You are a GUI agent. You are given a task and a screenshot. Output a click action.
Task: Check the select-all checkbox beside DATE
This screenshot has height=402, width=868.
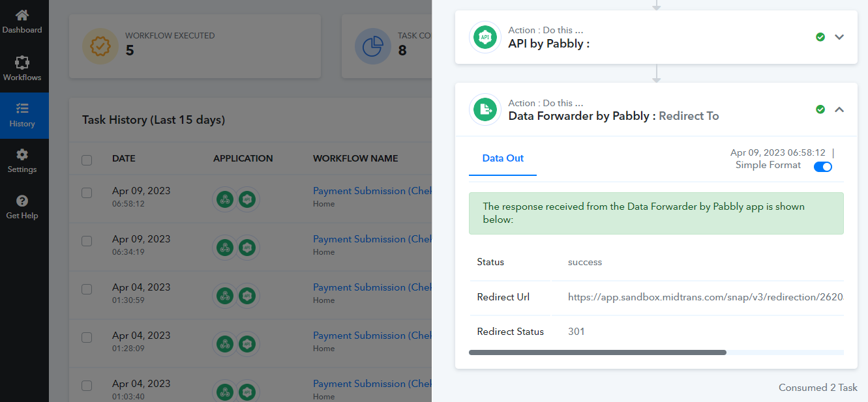(87, 160)
